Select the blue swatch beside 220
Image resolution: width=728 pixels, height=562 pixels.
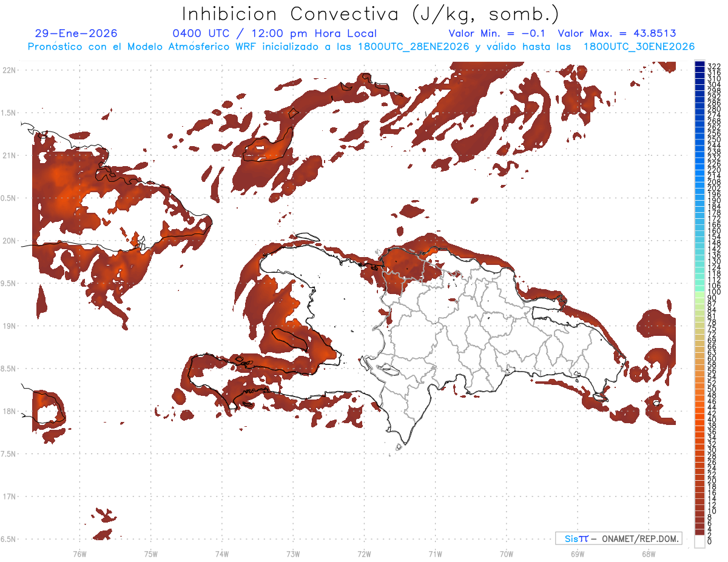click(x=699, y=173)
